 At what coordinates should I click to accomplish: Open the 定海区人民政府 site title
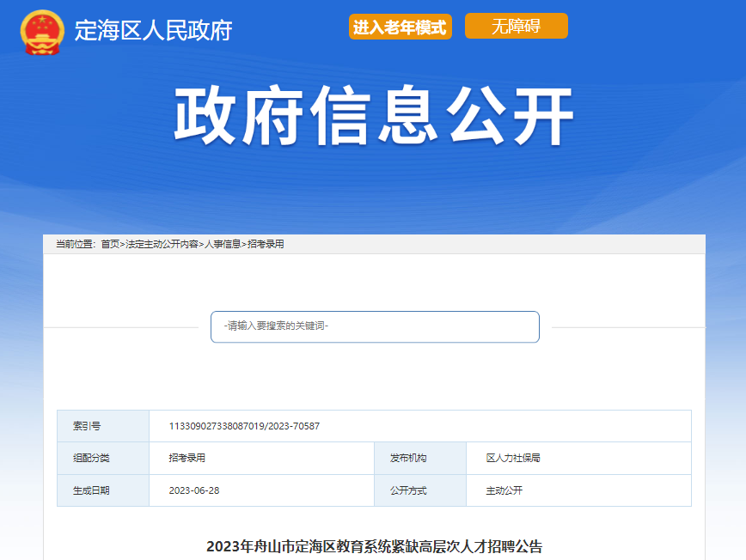[153, 31]
